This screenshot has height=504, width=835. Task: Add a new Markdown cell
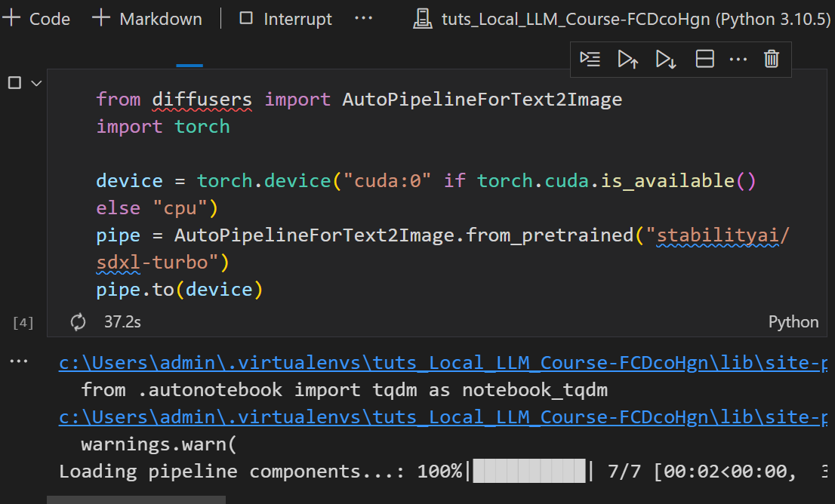click(x=146, y=19)
